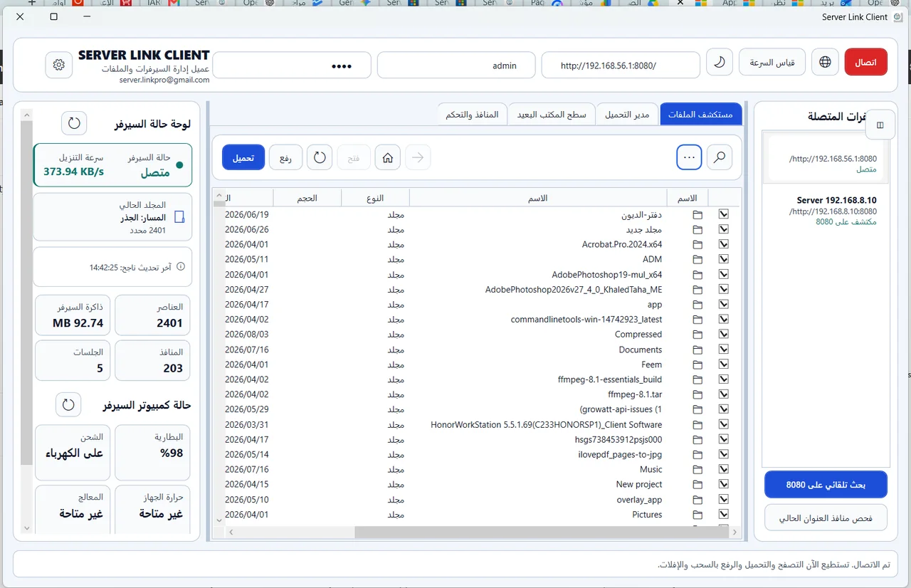Select commandlinetools-win-14742923_latest row name
This screenshot has height=588, width=911.
(586, 320)
